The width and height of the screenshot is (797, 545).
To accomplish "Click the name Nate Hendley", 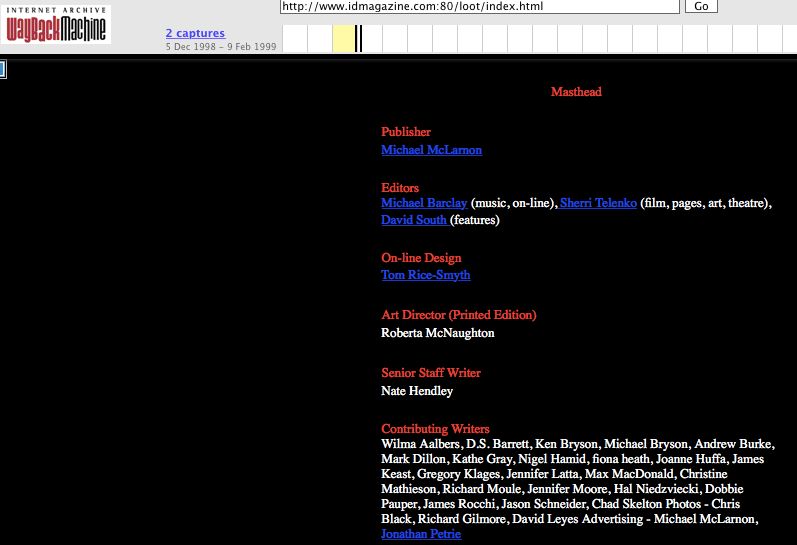I will point(417,391).
